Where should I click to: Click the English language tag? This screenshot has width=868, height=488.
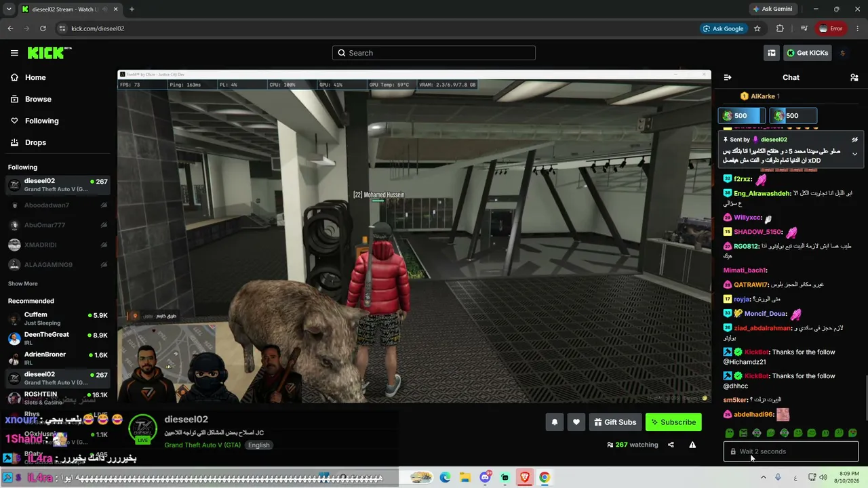pos(258,445)
